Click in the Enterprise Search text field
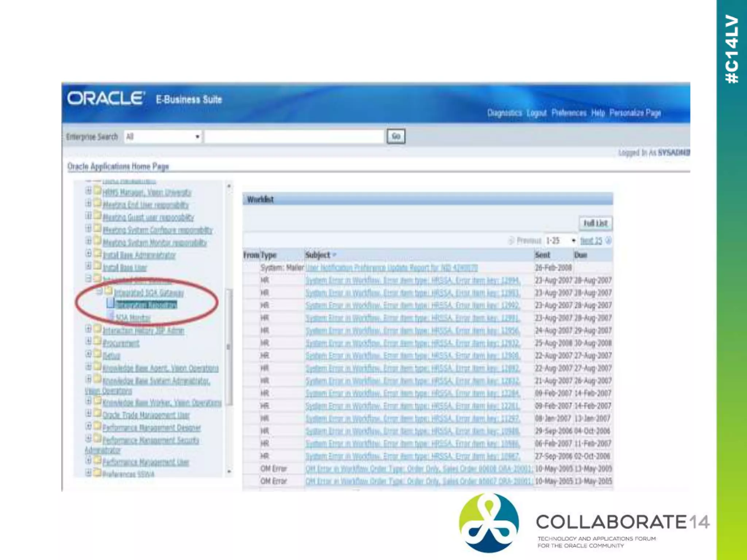747x560 pixels. 294,137
